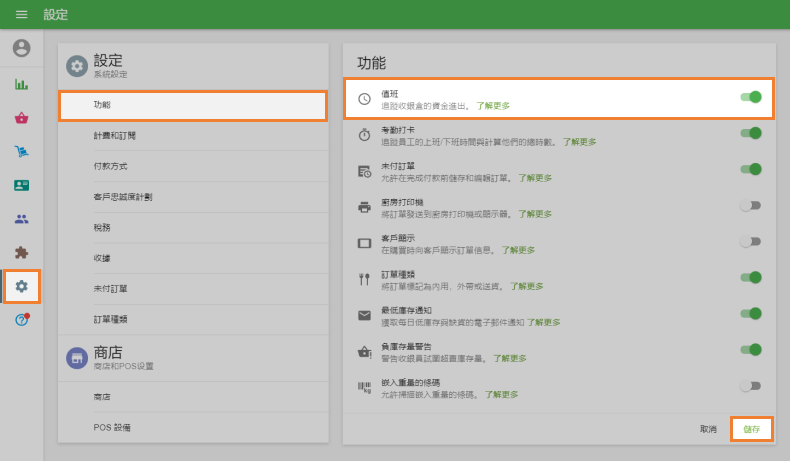Click the store icon beside 商店 heading
Screen dimensions: 790x461
77,358
